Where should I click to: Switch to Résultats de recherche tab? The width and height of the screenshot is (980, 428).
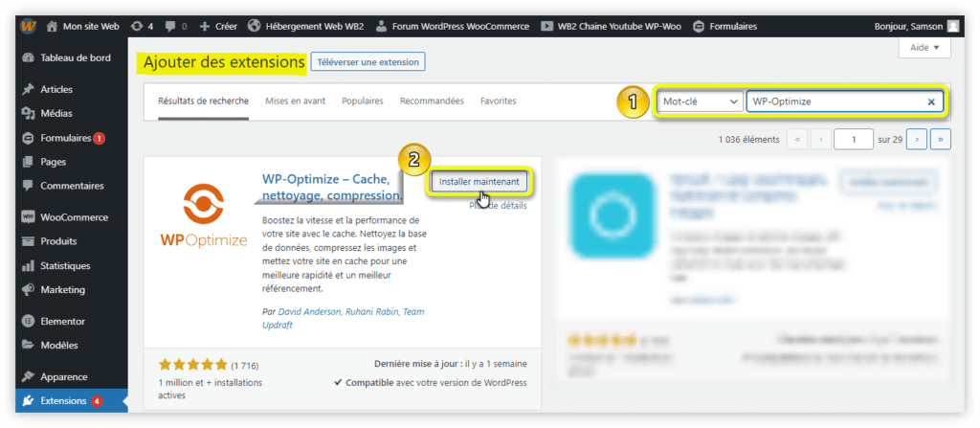tap(203, 101)
